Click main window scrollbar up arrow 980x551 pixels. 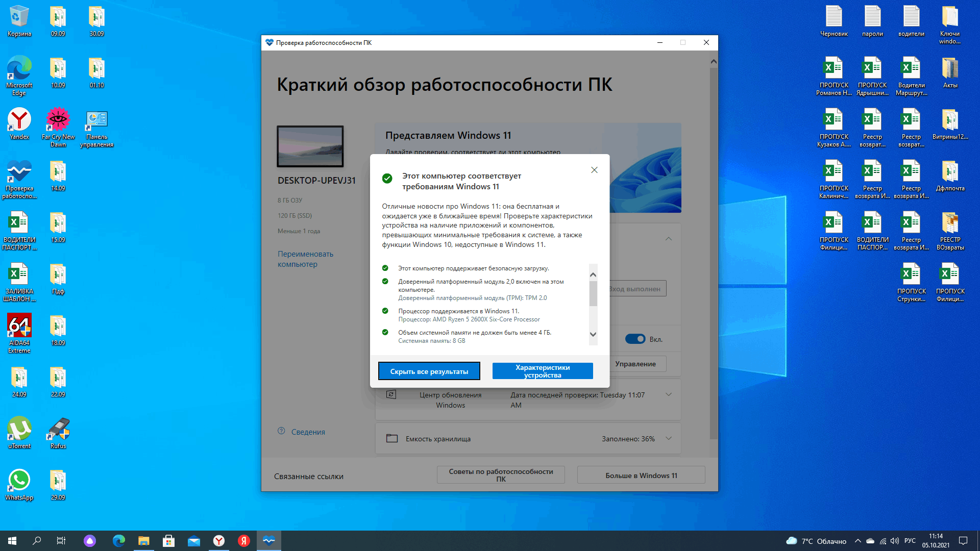click(x=714, y=61)
